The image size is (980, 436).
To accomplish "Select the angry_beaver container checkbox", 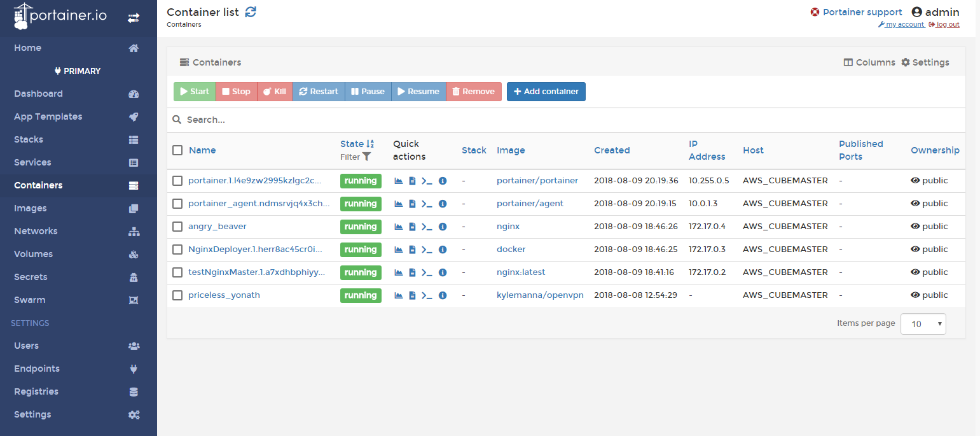I will tap(177, 227).
